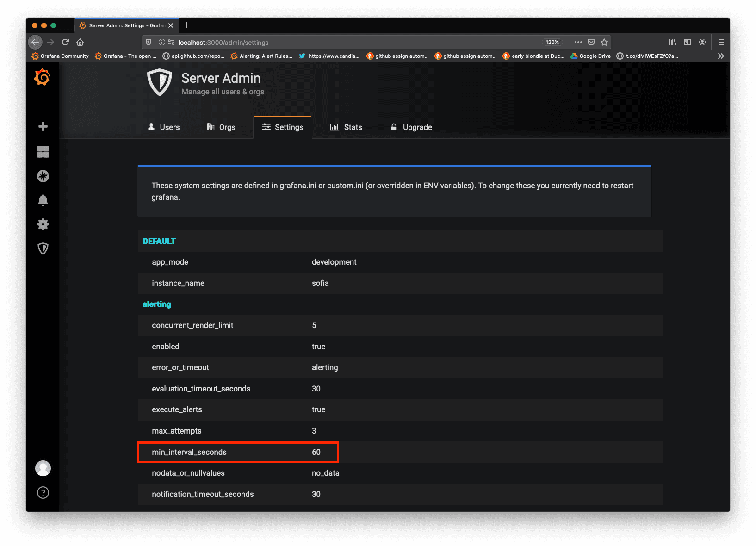Image resolution: width=756 pixels, height=546 pixels.
Task: Click the Grafana logo in the sidebar
Action: [43, 77]
